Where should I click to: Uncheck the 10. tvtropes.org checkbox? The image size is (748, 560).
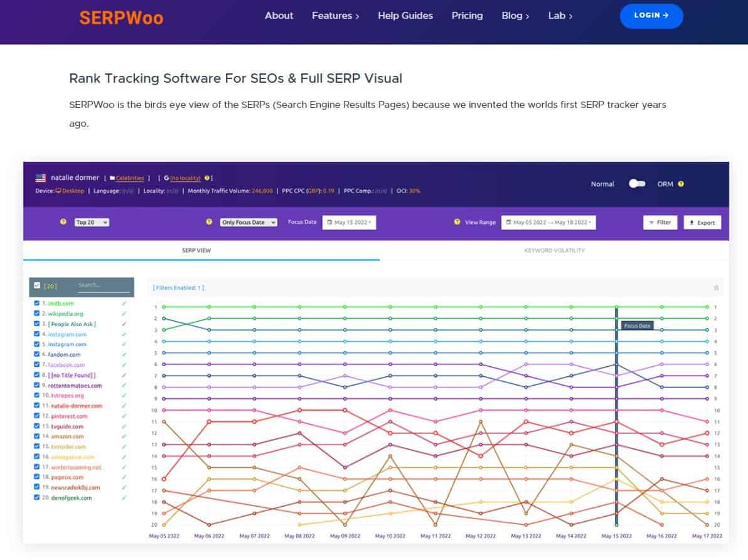coord(37,395)
